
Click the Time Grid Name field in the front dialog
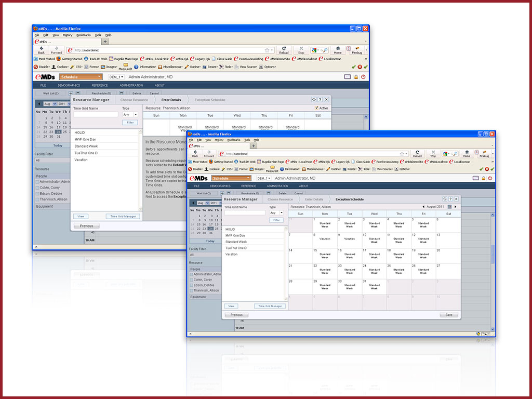[245, 212]
